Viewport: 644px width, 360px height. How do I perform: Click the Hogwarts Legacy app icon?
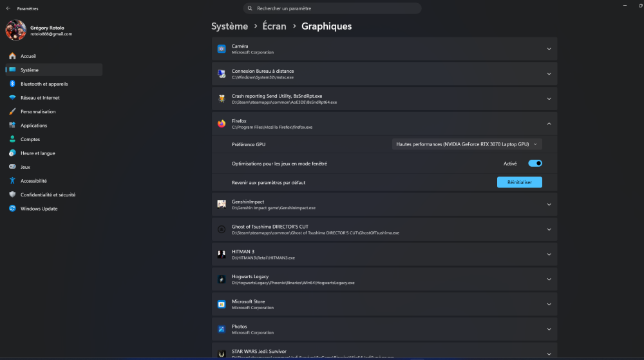point(222,279)
